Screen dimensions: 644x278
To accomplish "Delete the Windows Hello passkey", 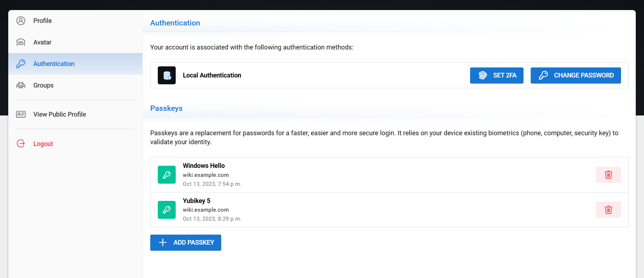I will point(608,175).
